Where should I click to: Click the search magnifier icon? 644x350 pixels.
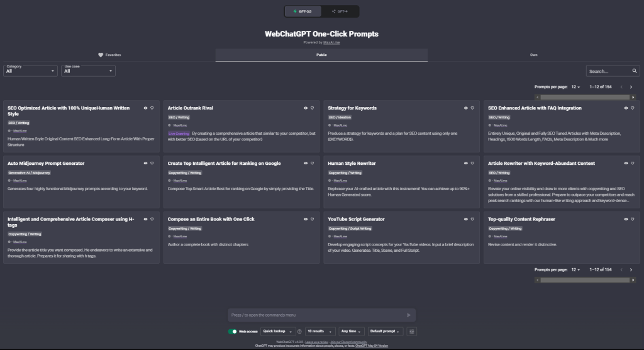(635, 71)
